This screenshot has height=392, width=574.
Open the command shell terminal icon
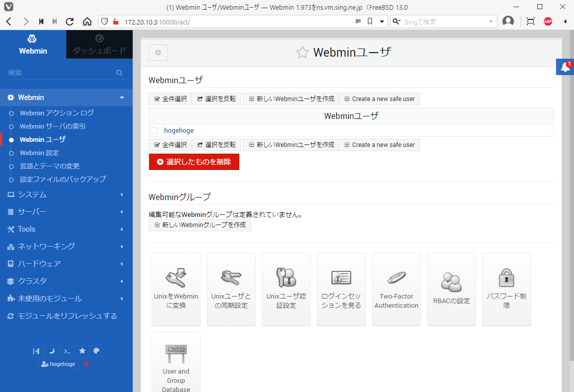point(67,351)
